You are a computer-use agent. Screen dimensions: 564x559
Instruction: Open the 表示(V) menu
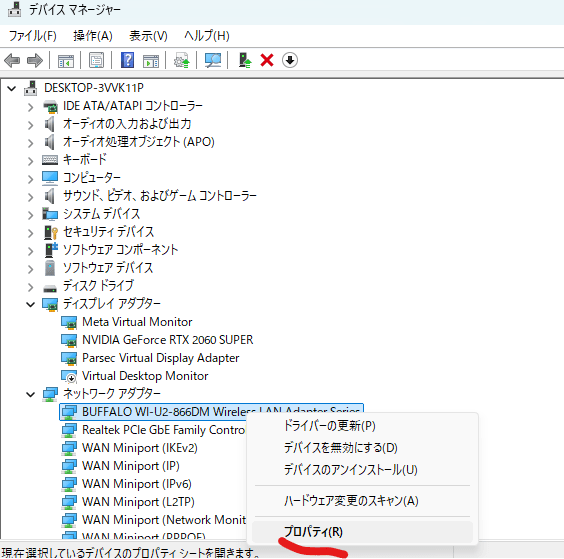148,36
